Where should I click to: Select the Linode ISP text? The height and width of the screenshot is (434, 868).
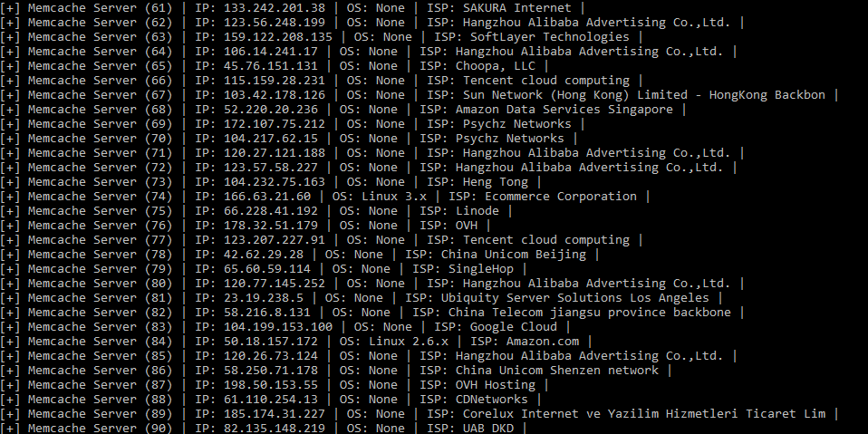pos(477,211)
